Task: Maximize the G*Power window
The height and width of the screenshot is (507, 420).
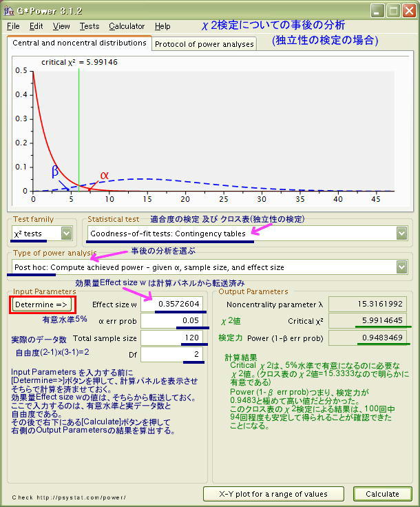Action: click(394, 11)
